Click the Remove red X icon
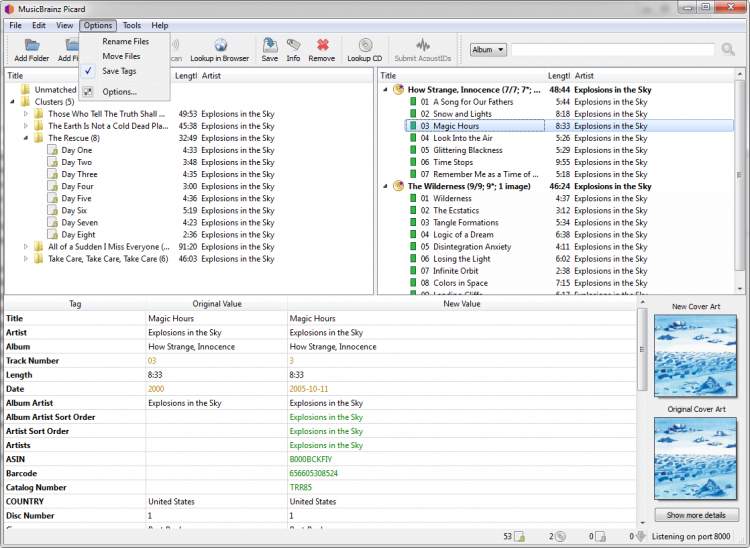The height and width of the screenshot is (548, 750). (322, 45)
